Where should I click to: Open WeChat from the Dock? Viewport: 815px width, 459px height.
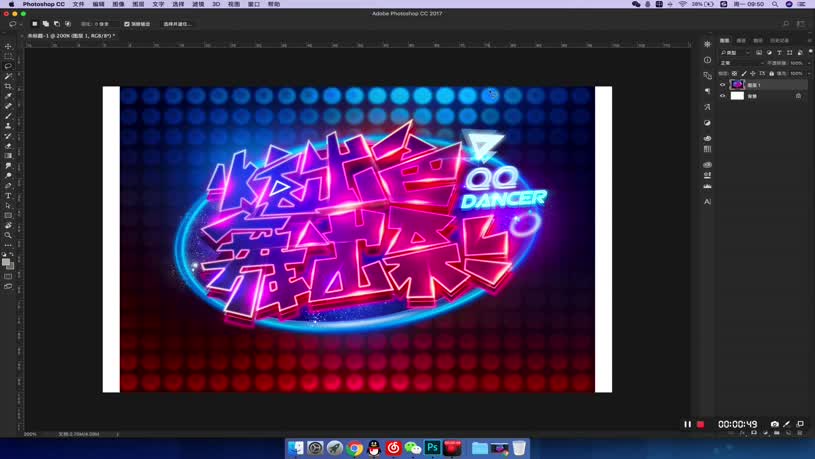(x=413, y=448)
